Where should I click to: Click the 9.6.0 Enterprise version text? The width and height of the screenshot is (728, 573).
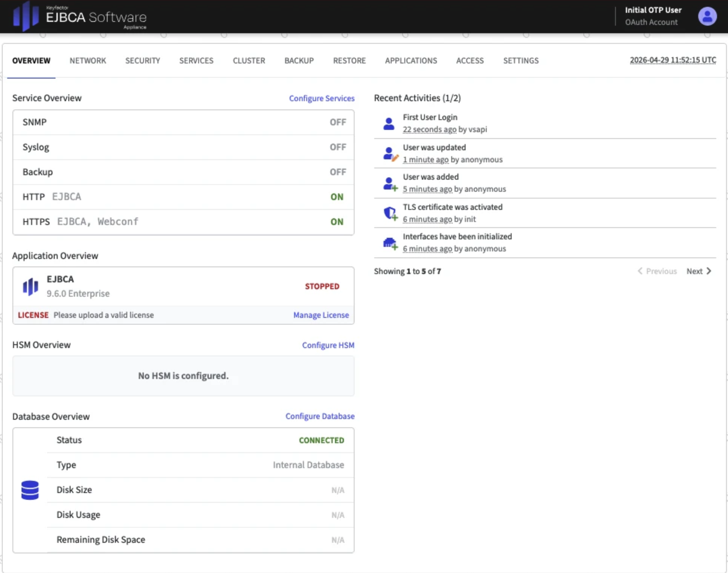click(78, 294)
